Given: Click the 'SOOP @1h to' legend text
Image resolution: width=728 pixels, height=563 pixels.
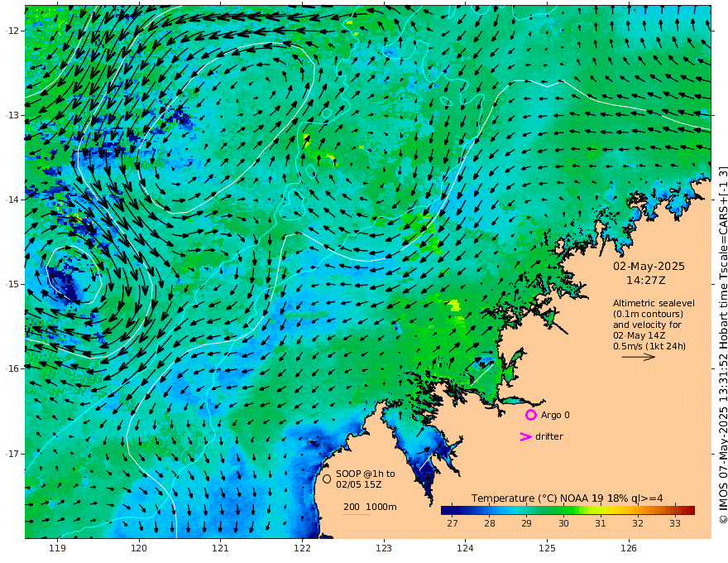Looking at the screenshot, I should [x=366, y=474].
